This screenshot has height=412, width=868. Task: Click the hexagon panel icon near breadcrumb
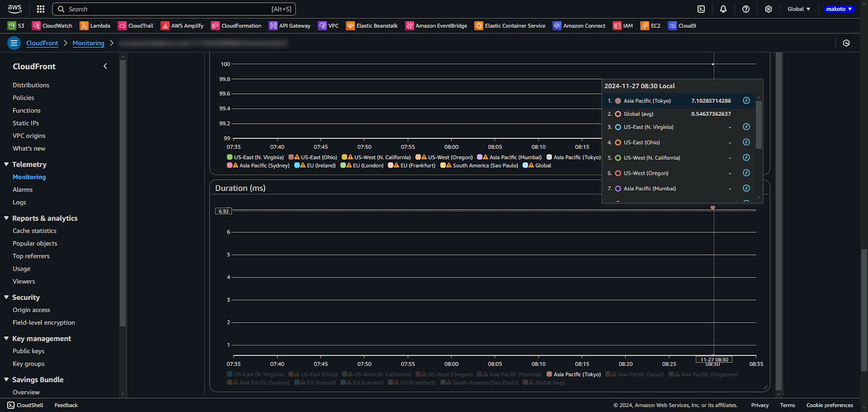pyautogui.click(x=846, y=43)
